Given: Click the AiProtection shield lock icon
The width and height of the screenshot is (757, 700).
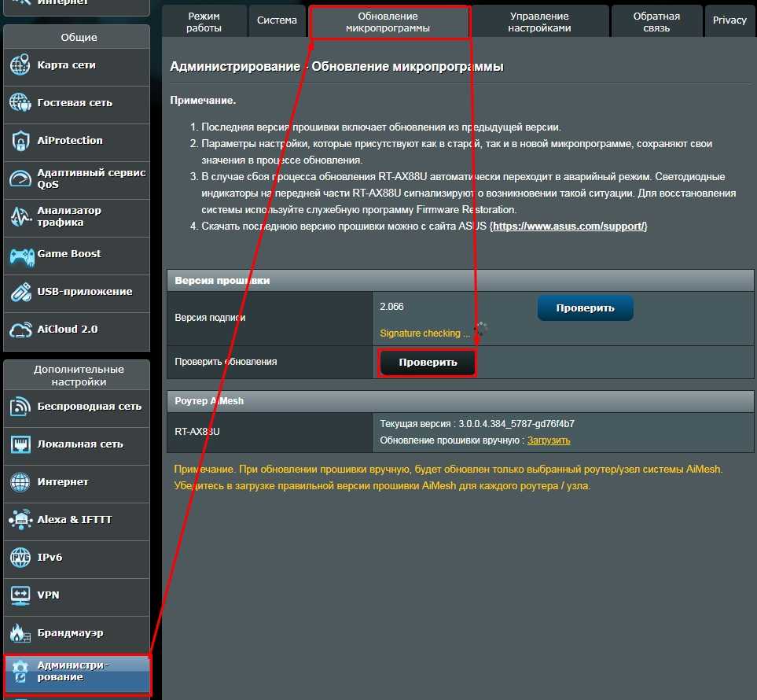Looking at the screenshot, I should coord(20,141).
